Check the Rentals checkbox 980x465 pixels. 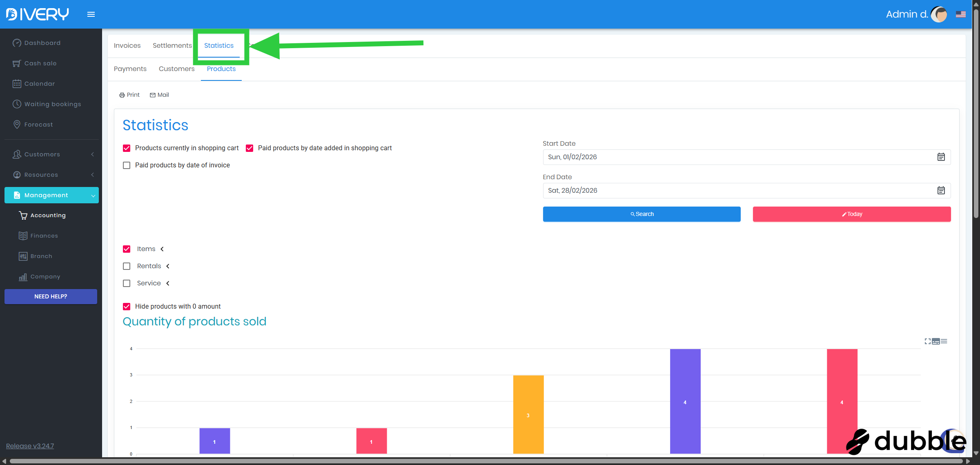point(127,266)
